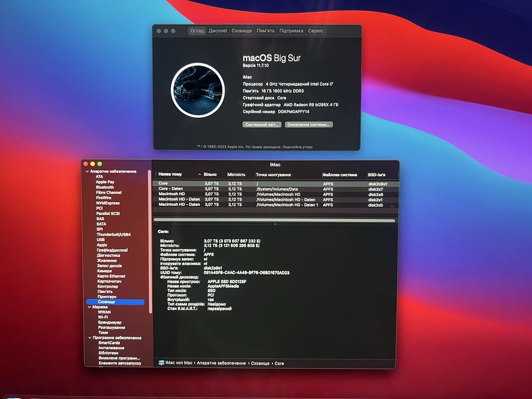532x399 pixels.
Task: Select Запис дисків in the sidebar
Action: 110,265
